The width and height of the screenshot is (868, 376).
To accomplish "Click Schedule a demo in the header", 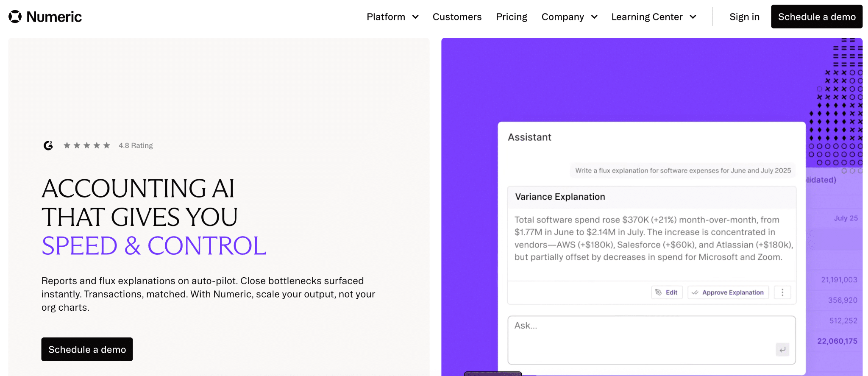I will click(817, 17).
